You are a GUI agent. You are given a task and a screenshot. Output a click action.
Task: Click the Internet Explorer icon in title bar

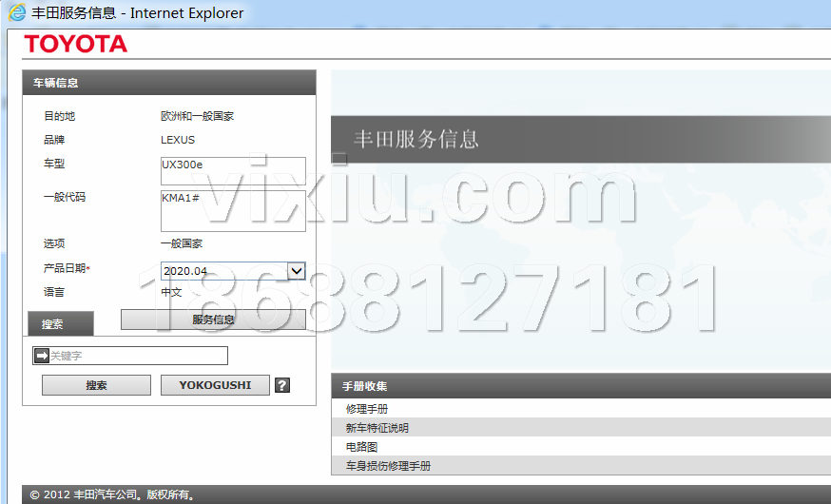point(17,13)
